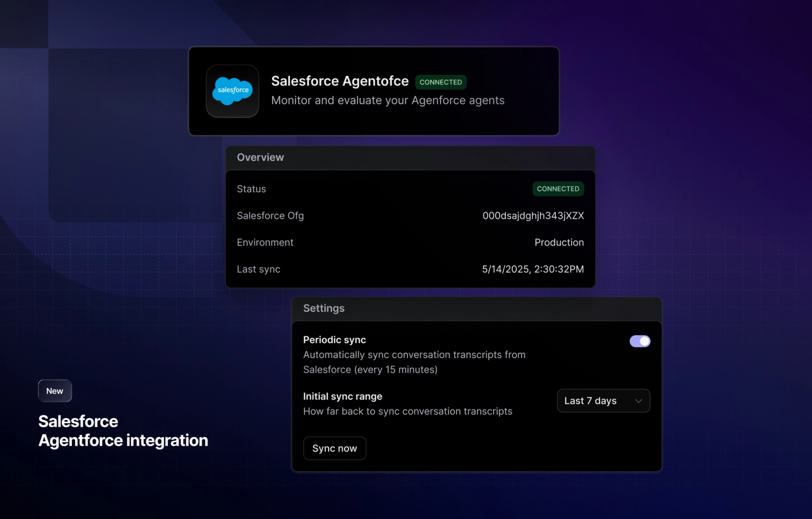Screen dimensions: 812x519
Task: Click the Environment label in Overview
Action: coord(265,242)
